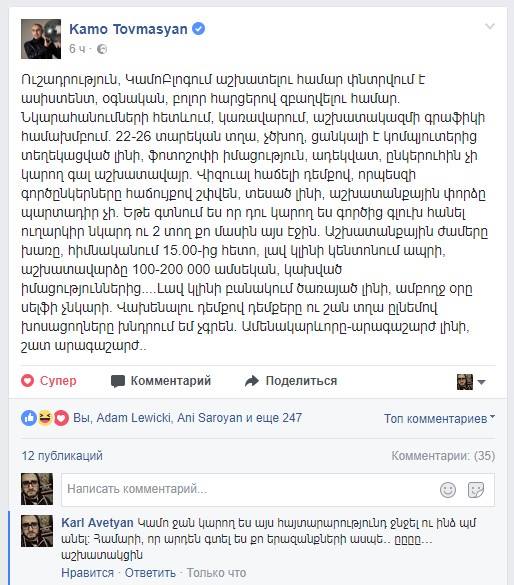Viewport: 514px width, 585px height.
Task: Open the reactions list with Adam Lewicki
Action: pyautogui.click(x=188, y=418)
